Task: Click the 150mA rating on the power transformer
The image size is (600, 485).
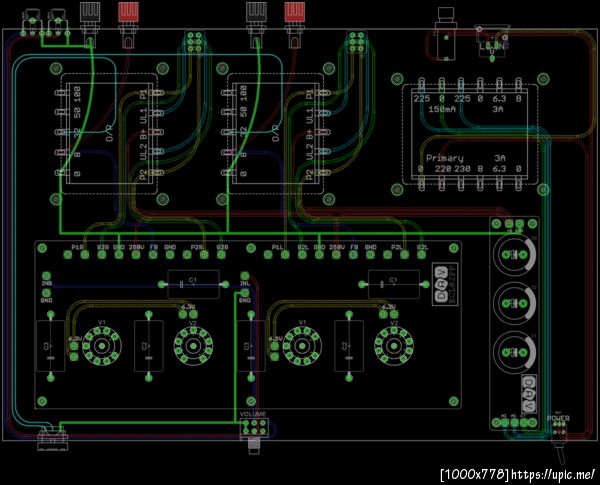Action: [x=442, y=109]
